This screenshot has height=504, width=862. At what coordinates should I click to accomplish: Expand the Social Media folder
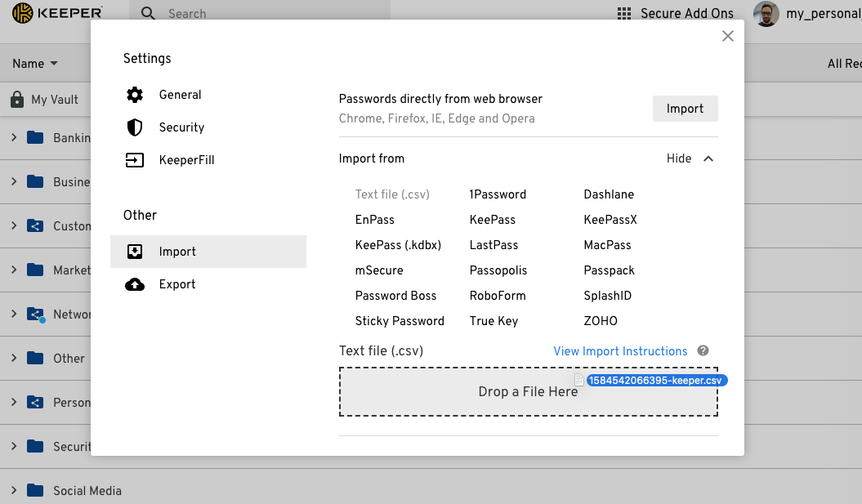[x=14, y=490]
